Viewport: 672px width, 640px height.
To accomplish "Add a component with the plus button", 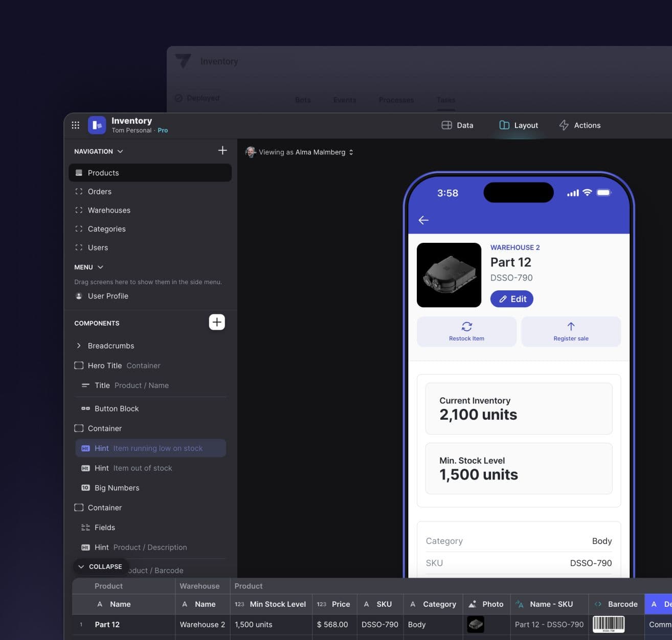I will pos(217,322).
